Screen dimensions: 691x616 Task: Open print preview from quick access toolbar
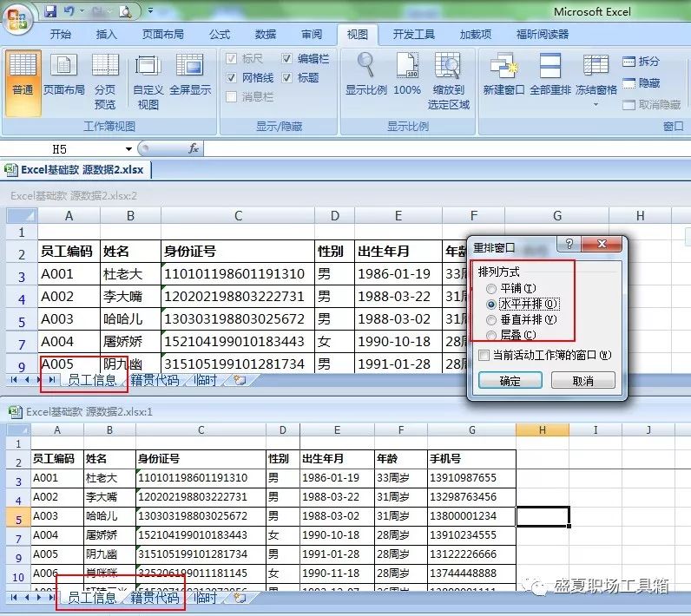(x=126, y=11)
